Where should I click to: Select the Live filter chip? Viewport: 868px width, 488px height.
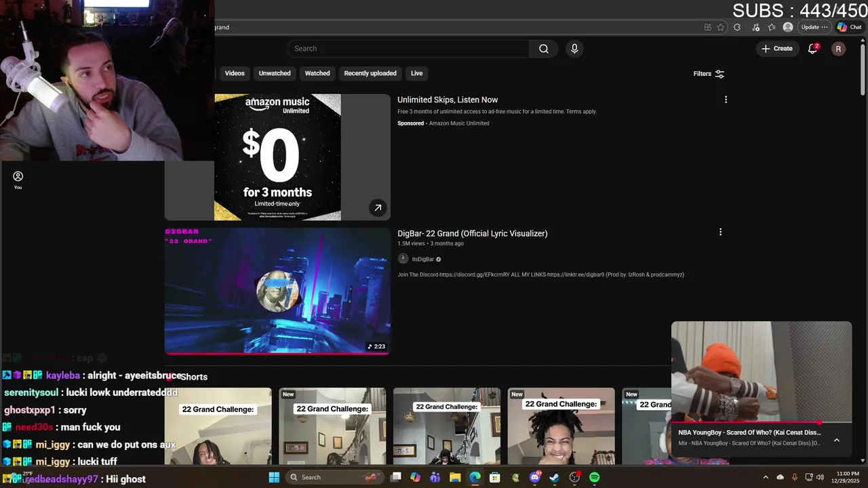(x=416, y=73)
